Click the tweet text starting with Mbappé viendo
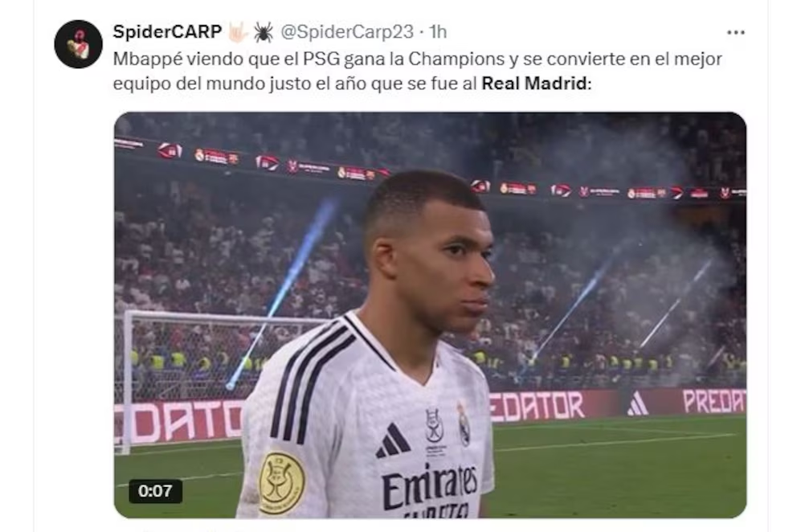The image size is (797, 532). [x=417, y=71]
